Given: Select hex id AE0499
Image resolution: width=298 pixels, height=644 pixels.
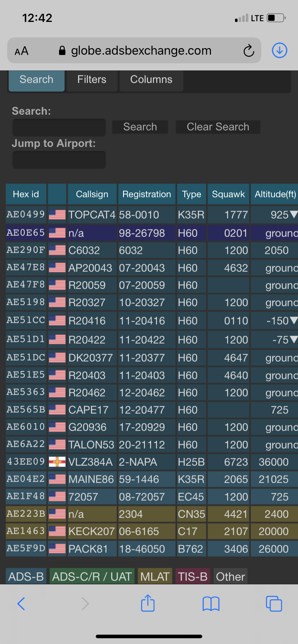Looking at the screenshot, I should click(x=26, y=214).
